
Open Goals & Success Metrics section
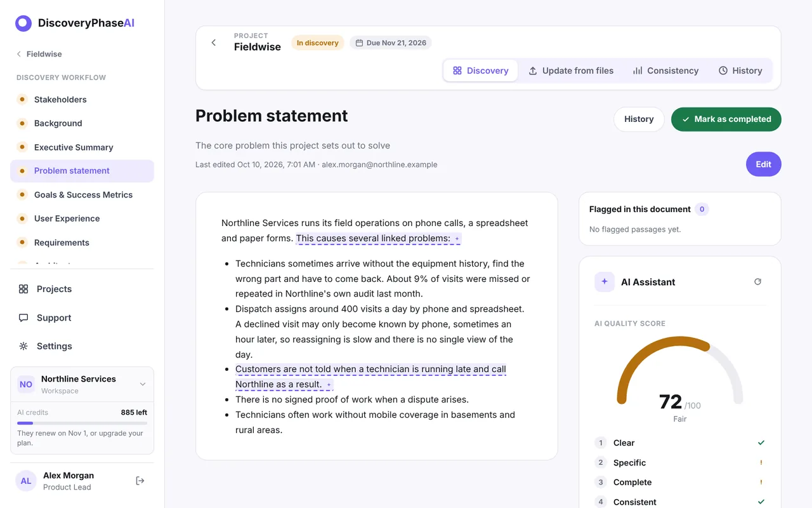(x=82, y=195)
